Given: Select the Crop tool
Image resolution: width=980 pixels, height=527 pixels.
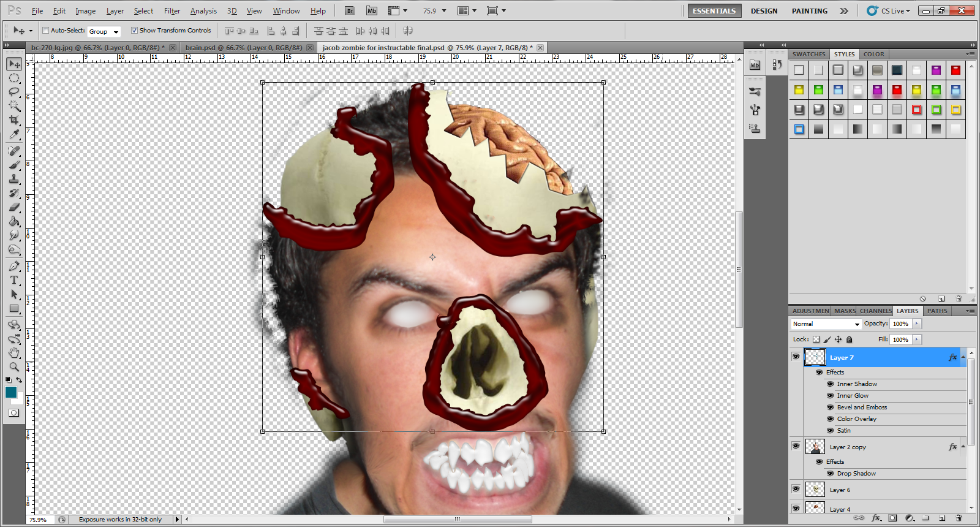Looking at the screenshot, I should [x=14, y=120].
